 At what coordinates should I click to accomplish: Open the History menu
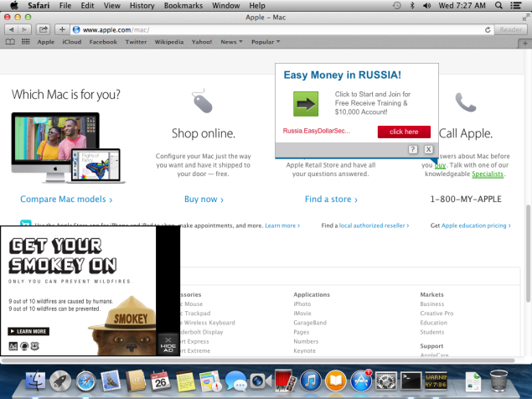point(142,5)
